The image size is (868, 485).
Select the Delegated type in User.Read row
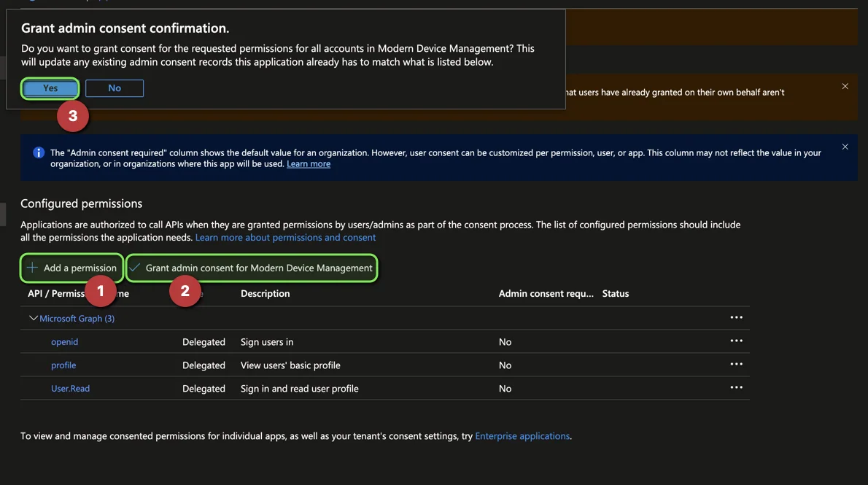click(204, 389)
